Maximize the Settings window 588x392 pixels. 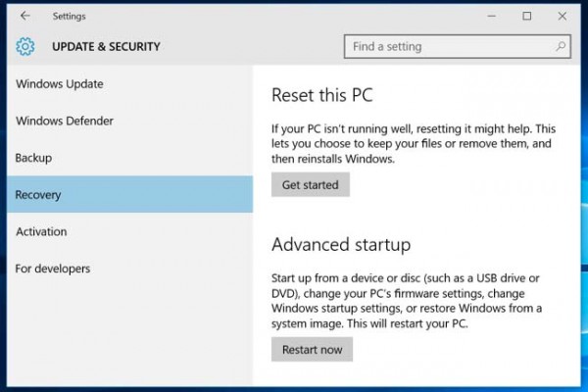[x=527, y=16]
